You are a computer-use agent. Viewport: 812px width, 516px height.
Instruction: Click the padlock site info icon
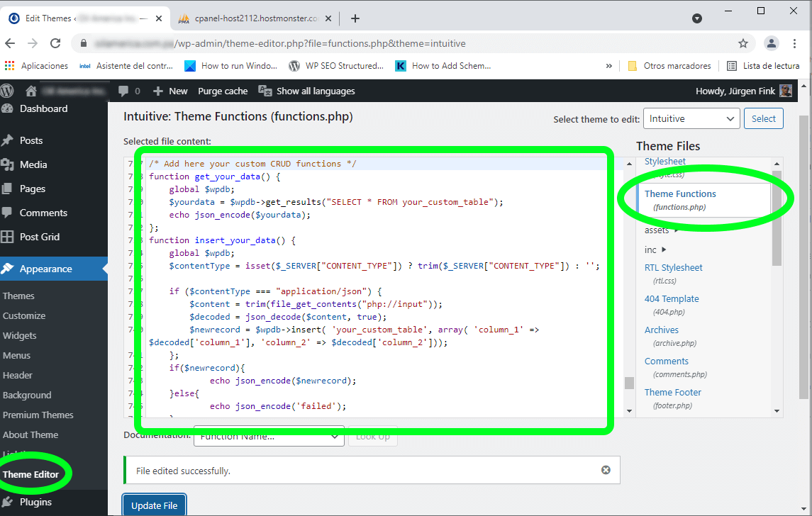coord(84,43)
